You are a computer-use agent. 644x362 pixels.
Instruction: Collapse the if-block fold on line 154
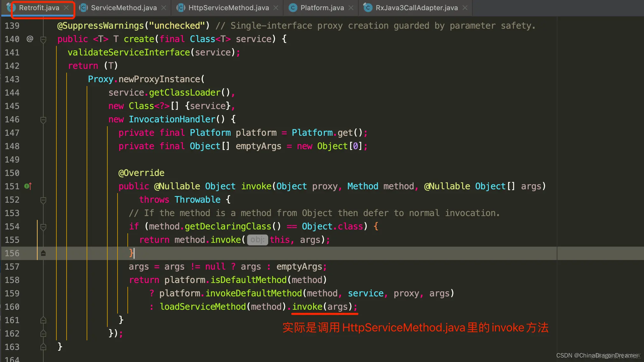point(43,227)
